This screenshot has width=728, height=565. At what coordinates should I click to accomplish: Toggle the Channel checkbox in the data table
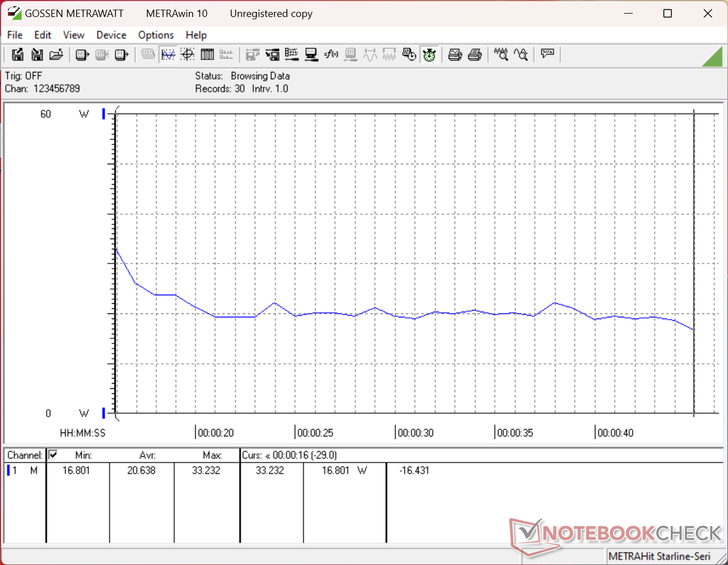[53, 454]
